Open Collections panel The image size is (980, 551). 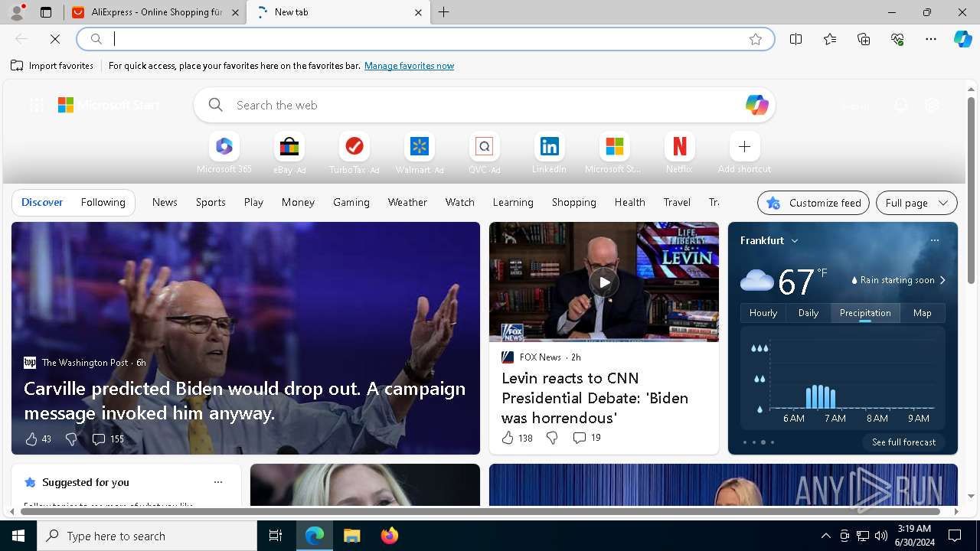pos(864,39)
